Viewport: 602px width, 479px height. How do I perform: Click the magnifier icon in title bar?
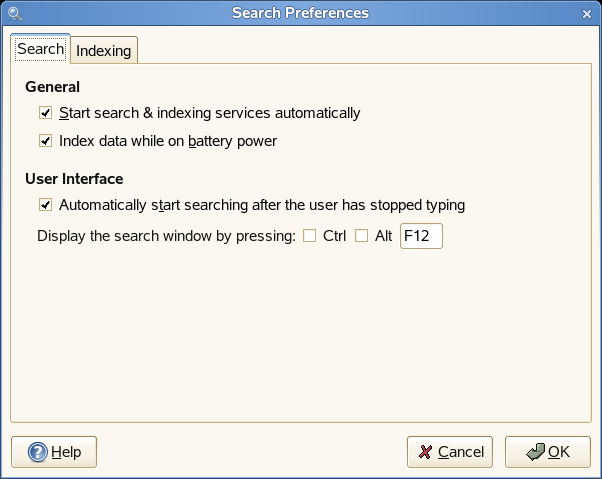click(x=14, y=13)
